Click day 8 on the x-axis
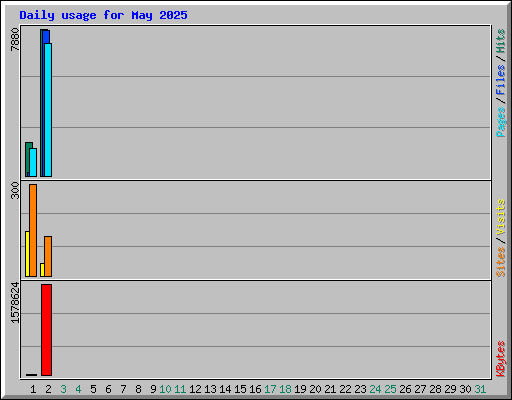512x400 pixels. coord(138,389)
